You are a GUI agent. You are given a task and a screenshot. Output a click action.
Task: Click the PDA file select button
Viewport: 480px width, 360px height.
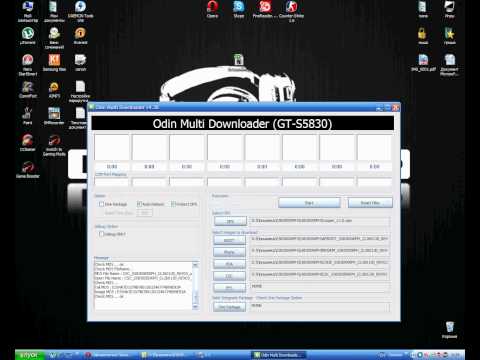pyautogui.click(x=229, y=264)
